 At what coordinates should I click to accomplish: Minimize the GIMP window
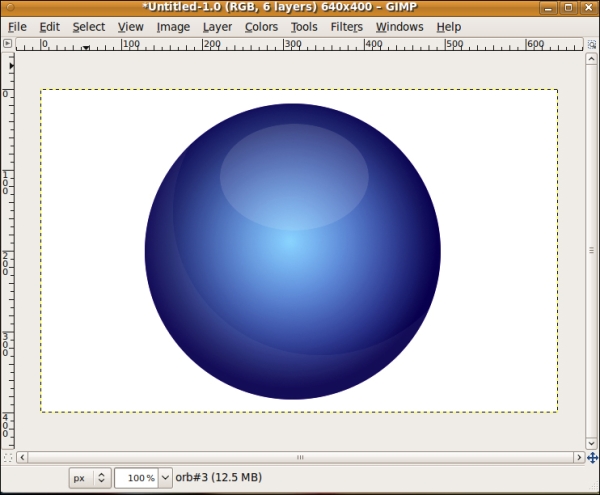click(548, 8)
